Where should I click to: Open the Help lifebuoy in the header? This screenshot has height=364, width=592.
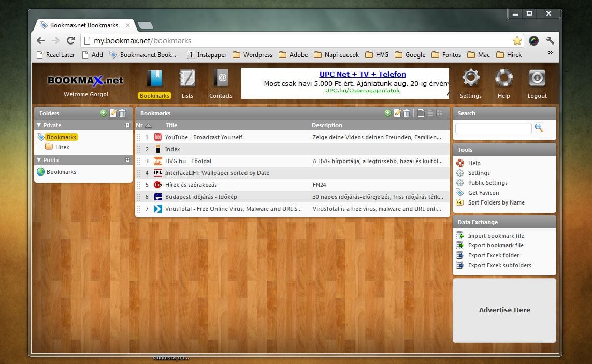(x=503, y=78)
